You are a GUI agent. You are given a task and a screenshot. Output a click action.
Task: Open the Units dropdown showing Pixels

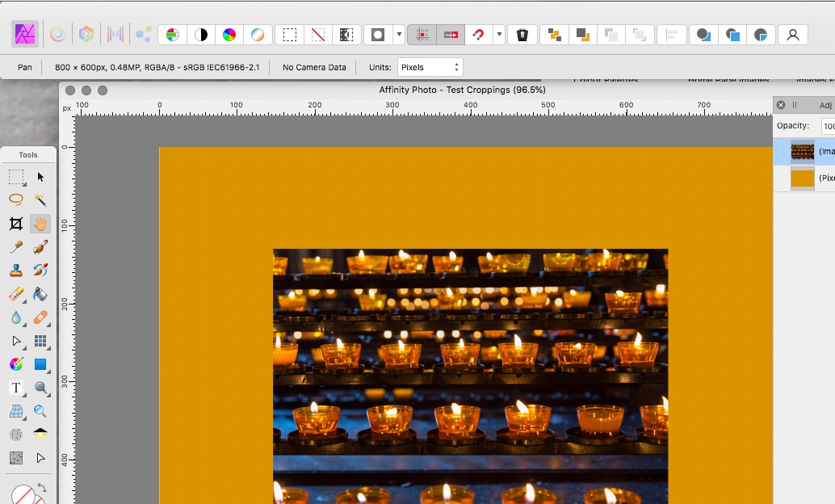click(x=429, y=67)
